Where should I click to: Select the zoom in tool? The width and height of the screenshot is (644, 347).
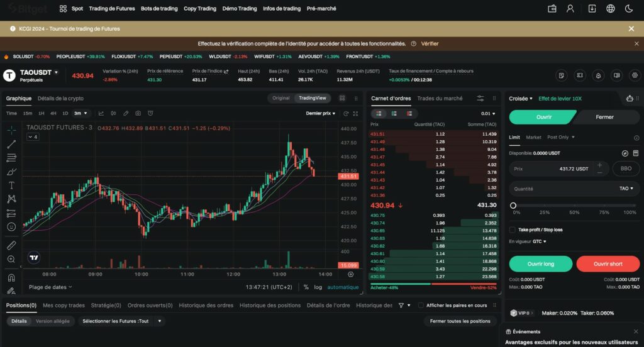[x=11, y=259]
